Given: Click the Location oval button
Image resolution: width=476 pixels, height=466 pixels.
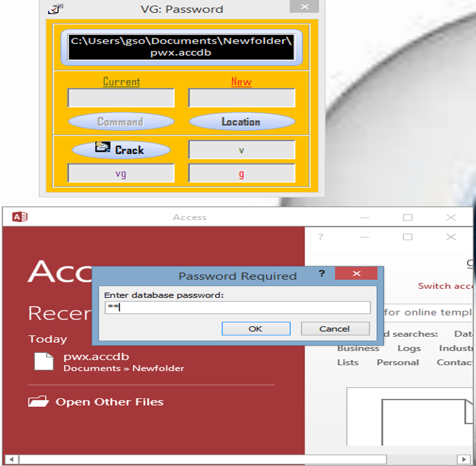Looking at the screenshot, I should click(x=242, y=121).
